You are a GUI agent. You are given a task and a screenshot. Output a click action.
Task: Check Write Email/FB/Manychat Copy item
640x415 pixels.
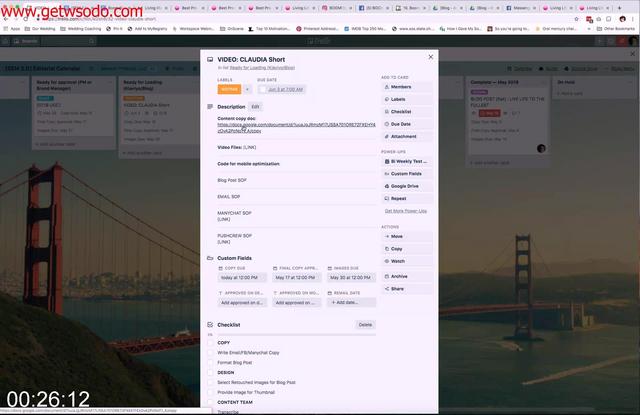210,353
